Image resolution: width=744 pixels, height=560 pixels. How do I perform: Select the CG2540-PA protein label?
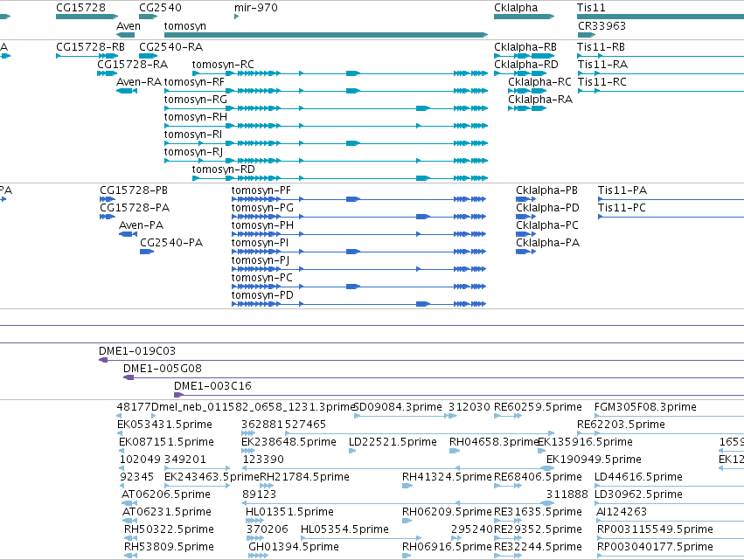[x=171, y=243]
